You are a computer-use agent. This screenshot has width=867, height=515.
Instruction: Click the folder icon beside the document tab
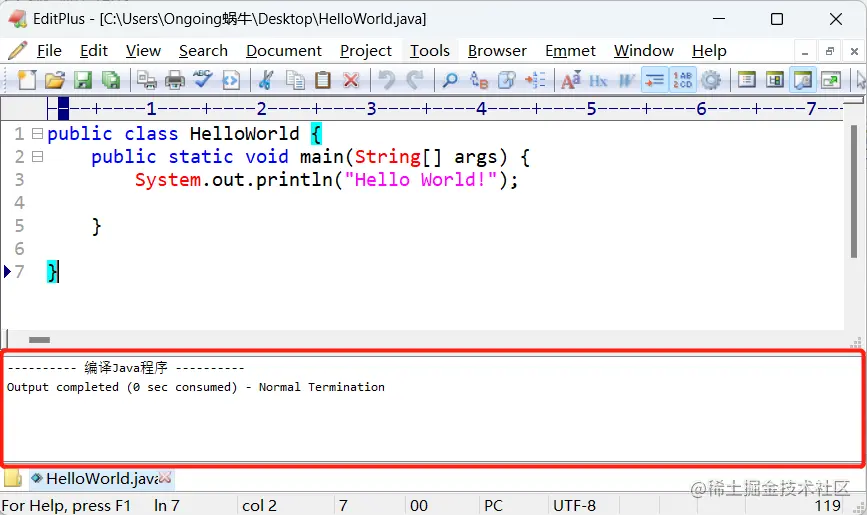pos(13,478)
